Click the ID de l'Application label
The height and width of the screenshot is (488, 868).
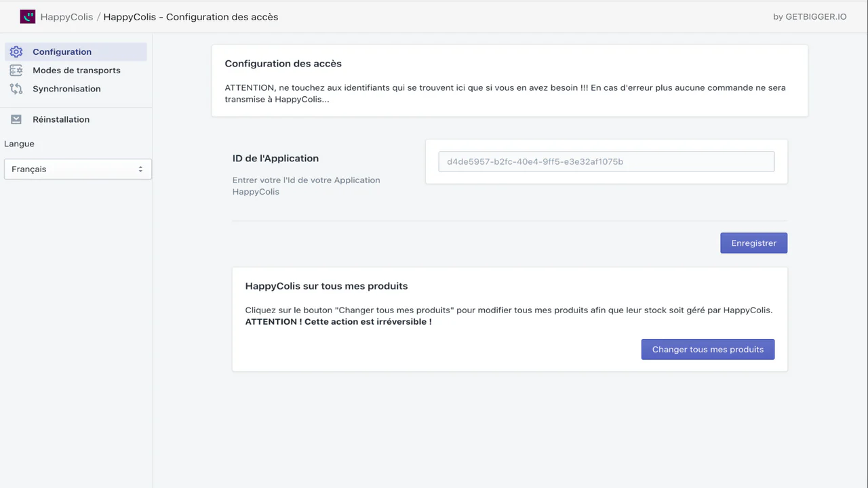coord(275,159)
